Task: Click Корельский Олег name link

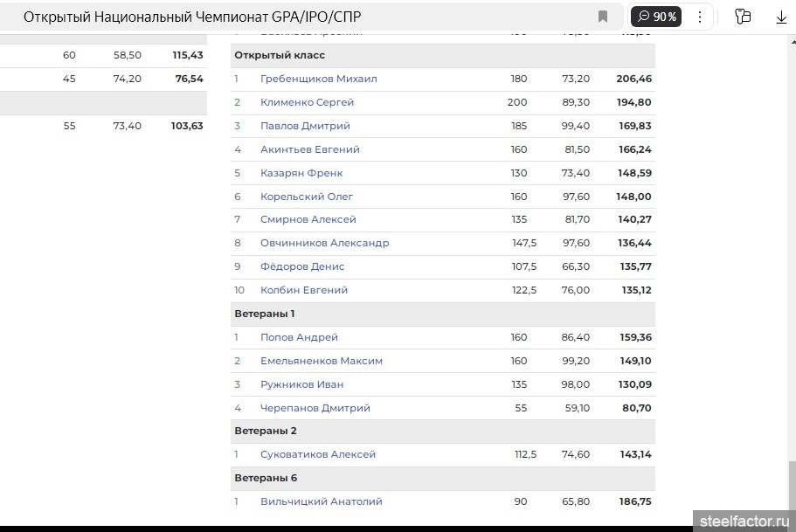Action: point(307,197)
